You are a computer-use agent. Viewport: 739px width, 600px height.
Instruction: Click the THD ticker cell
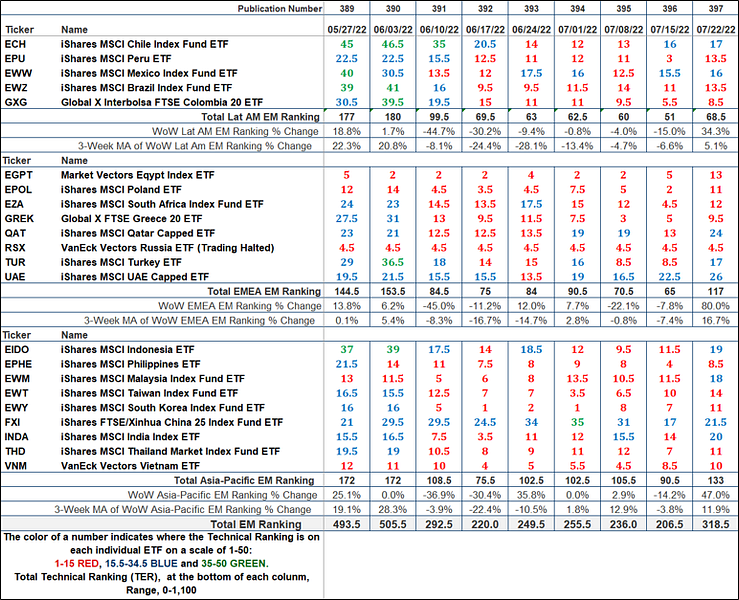tap(15, 452)
